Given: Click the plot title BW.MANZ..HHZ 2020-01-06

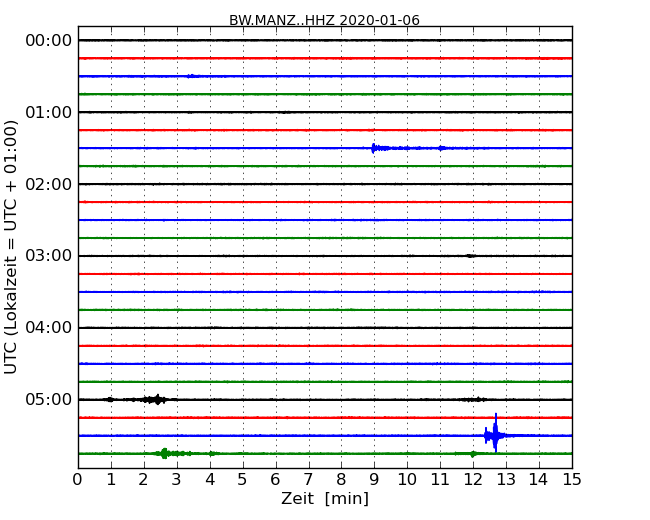Looking at the screenshot, I should (x=324, y=20).
